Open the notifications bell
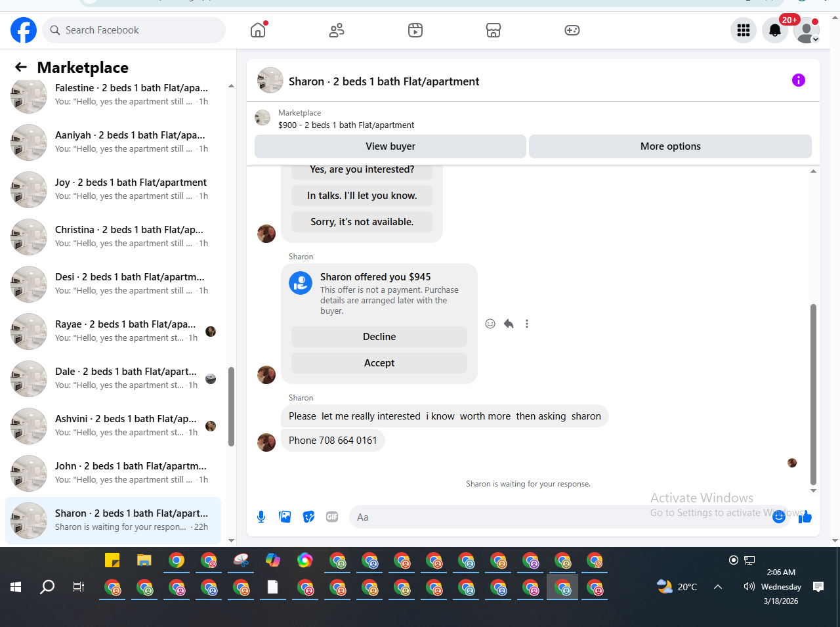 coord(775,30)
